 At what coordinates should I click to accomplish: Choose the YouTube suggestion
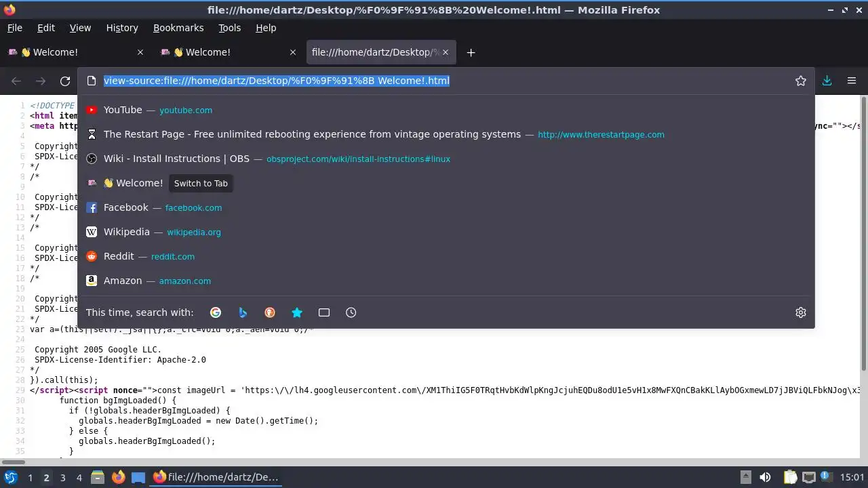point(446,110)
